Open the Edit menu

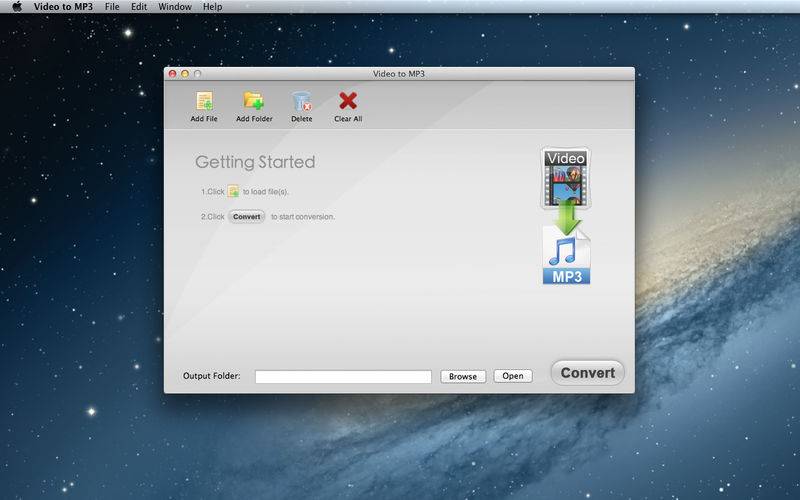click(x=139, y=7)
